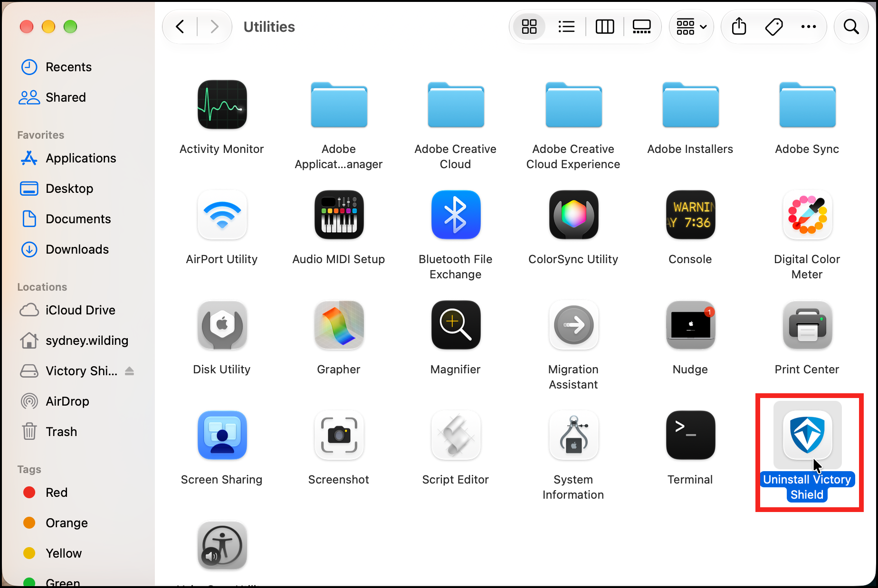
Task: Go back to previous folder
Action: [180, 27]
